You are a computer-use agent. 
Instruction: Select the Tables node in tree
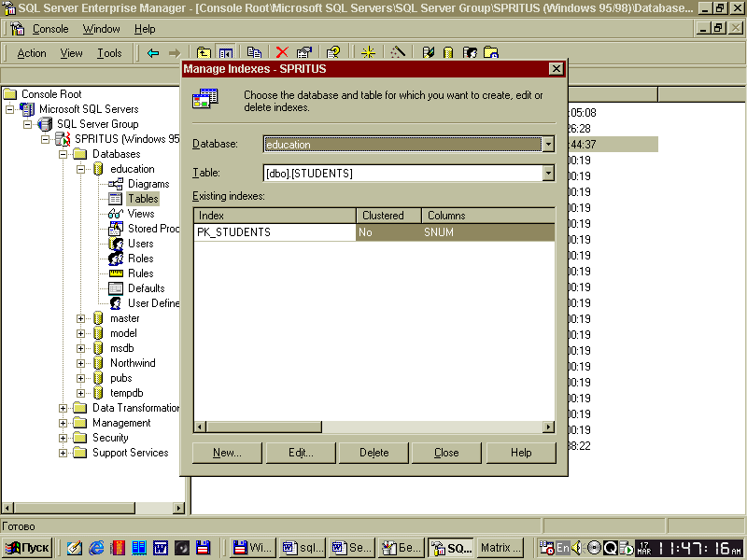point(143,199)
